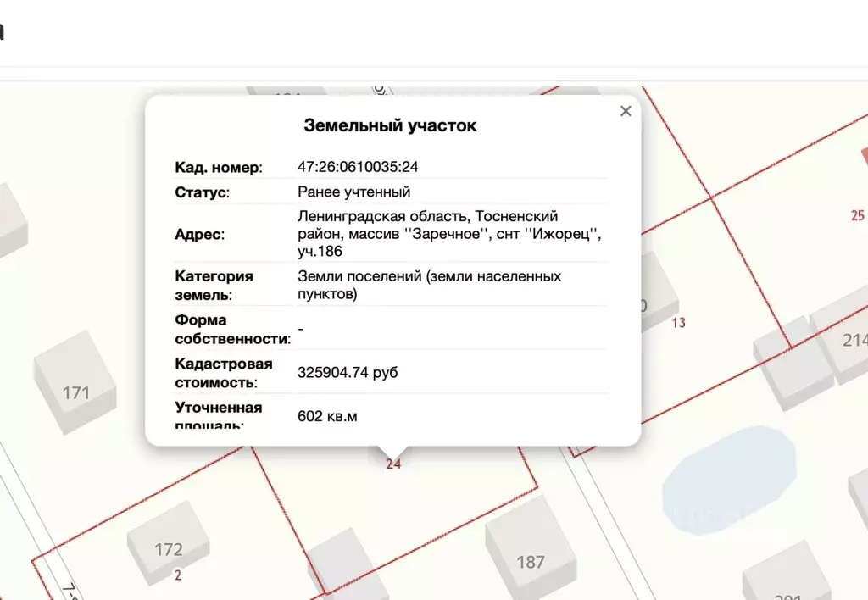The height and width of the screenshot is (600, 868).
Task: Select parcel 13 on the right
Action: [679, 323]
